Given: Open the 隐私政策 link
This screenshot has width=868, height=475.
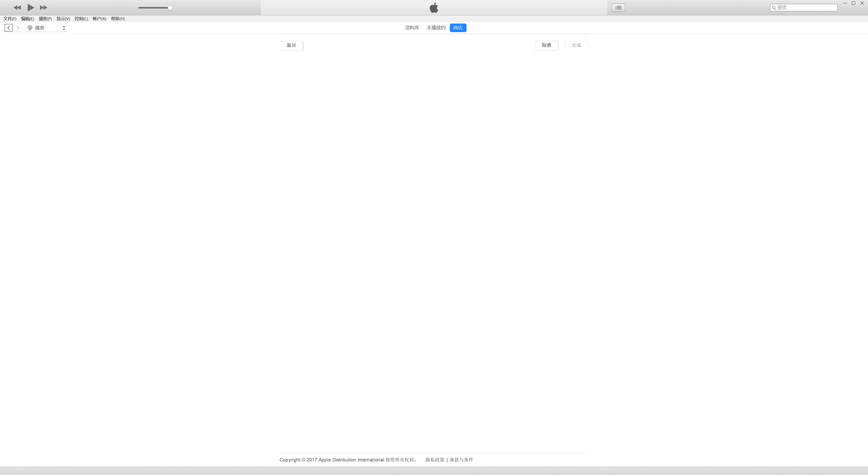Looking at the screenshot, I should (x=435, y=460).
